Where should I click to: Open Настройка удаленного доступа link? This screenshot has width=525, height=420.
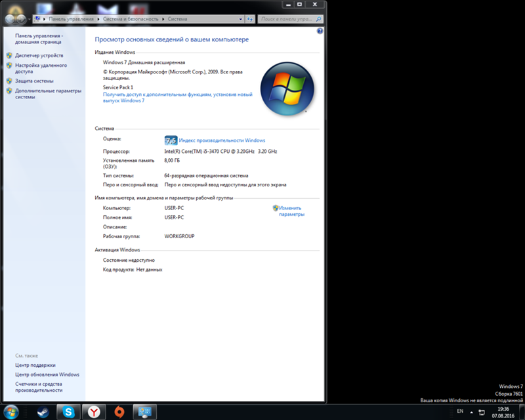tap(41, 68)
